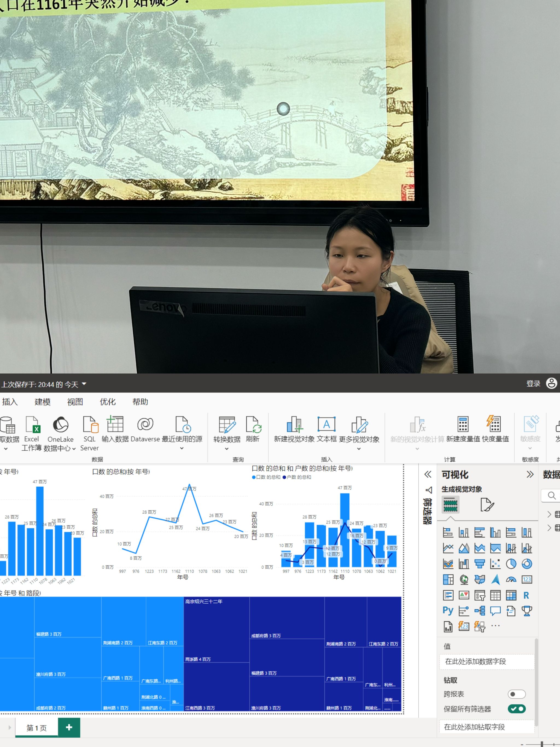
Task: Turn off 保留所有筛选器 toggle
Action: point(517,709)
